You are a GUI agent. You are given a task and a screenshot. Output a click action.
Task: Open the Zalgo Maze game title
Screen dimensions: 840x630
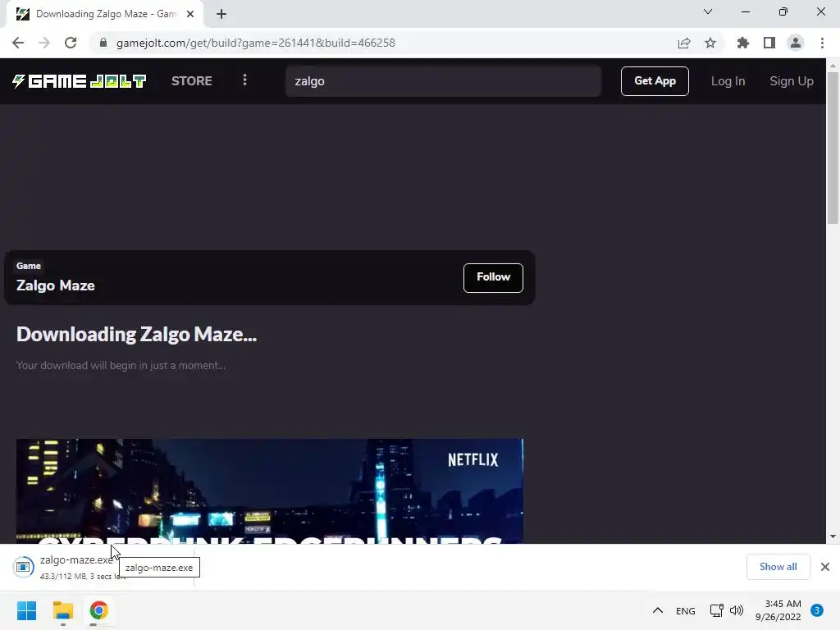(x=56, y=285)
